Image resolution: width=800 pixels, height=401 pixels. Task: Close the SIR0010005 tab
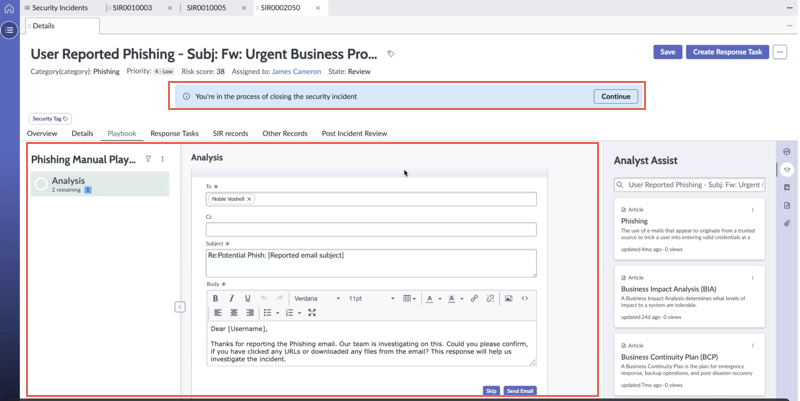244,8
